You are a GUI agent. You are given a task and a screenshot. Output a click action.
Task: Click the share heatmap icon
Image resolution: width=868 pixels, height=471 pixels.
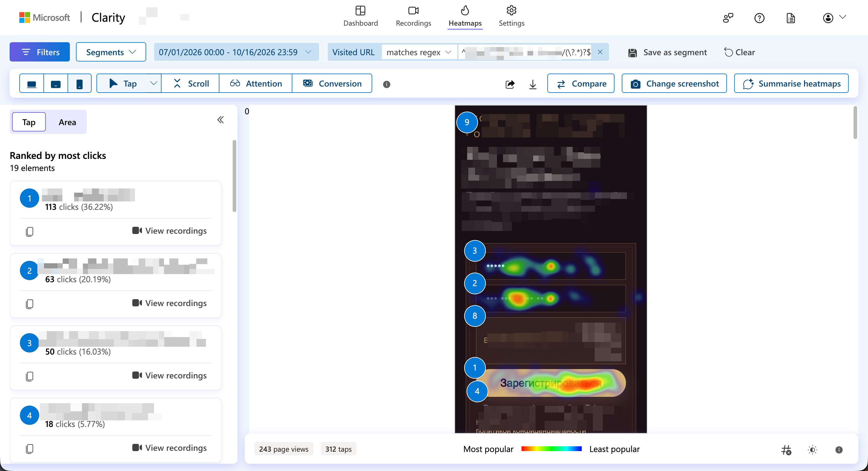510,84
